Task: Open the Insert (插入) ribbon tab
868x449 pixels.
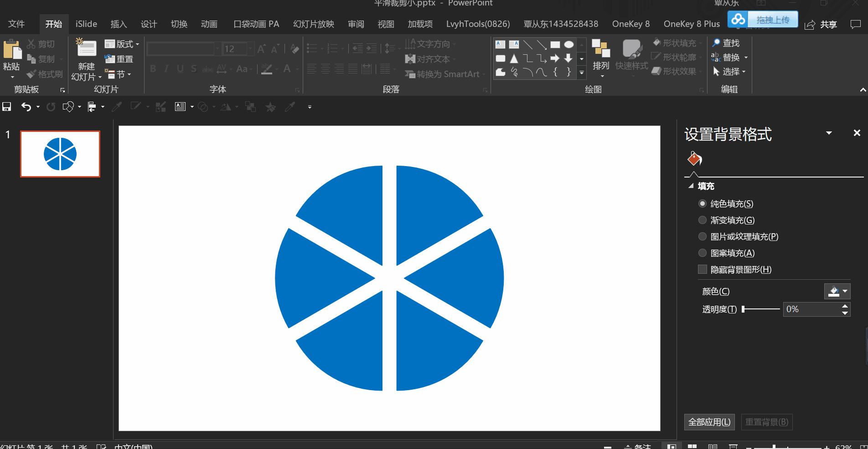Action: coord(119,24)
